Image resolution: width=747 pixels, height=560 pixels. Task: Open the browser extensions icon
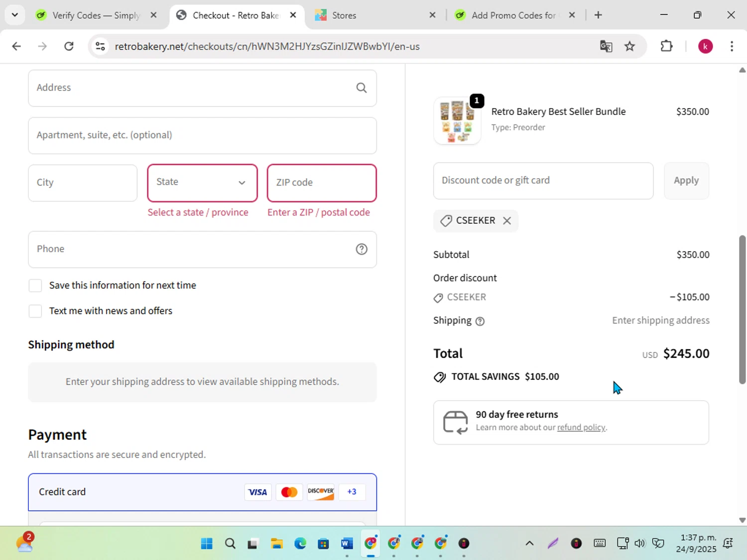666,46
